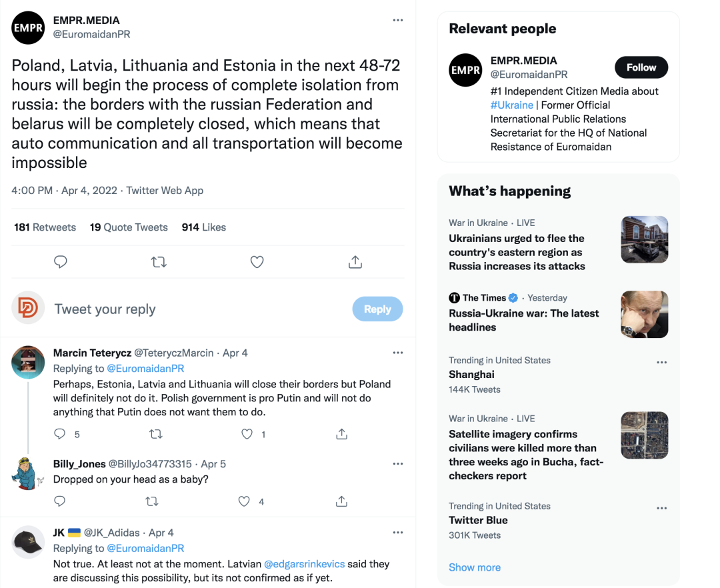Open the 19 Quote Tweets list
This screenshot has height=588, width=720.
(x=129, y=227)
